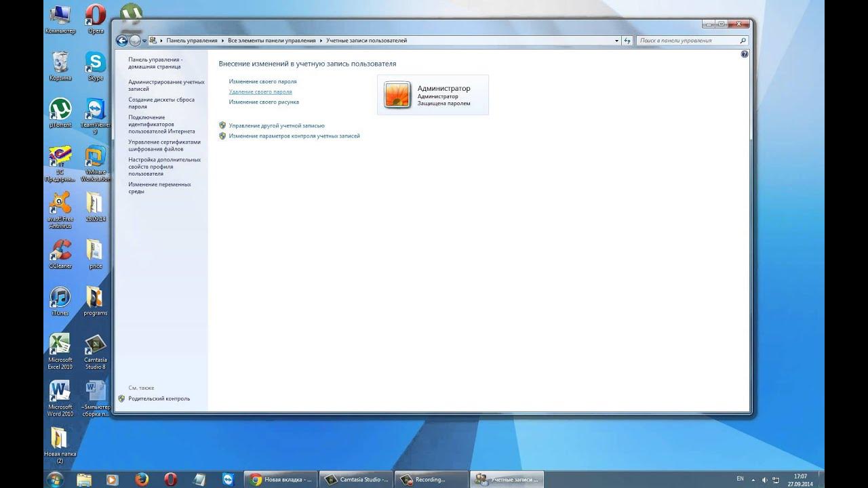Click the help question mark icon

point(745,54)
